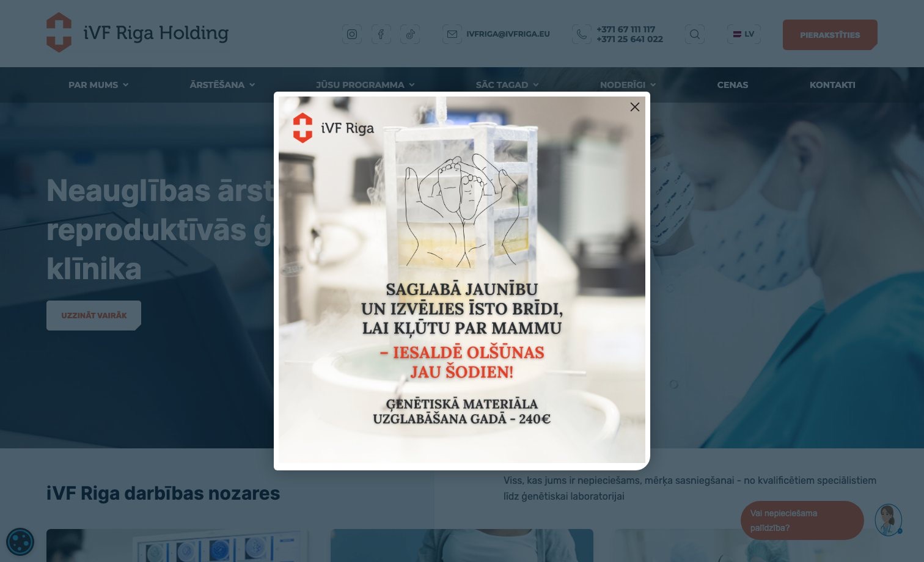Open the chat assistant avatar icon
Viewport: 924px width, 562px height.
[888, 520]
